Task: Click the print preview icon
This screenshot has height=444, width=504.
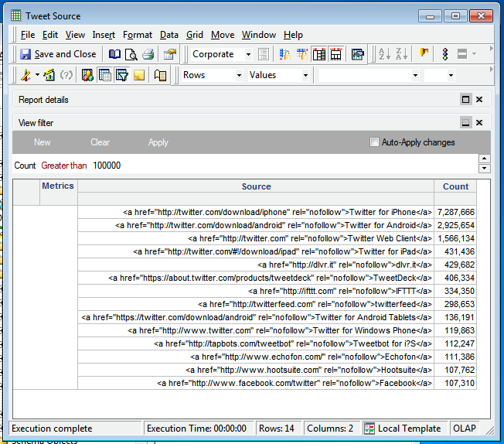Action: point(131,54)
